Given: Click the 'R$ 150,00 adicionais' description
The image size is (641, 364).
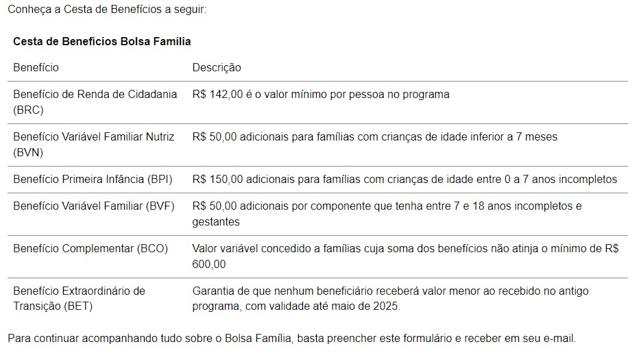Looking at the screenshot, I should (404, 179).
